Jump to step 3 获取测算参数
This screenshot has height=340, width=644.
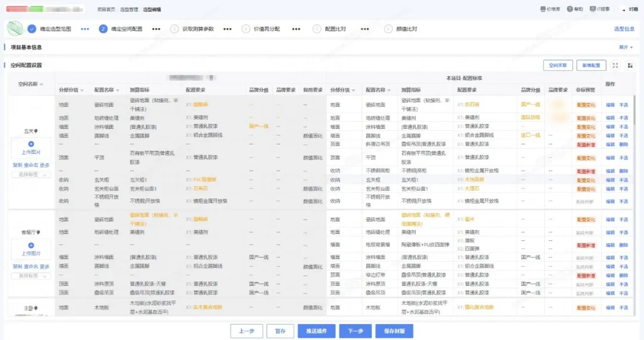[174, 29]
